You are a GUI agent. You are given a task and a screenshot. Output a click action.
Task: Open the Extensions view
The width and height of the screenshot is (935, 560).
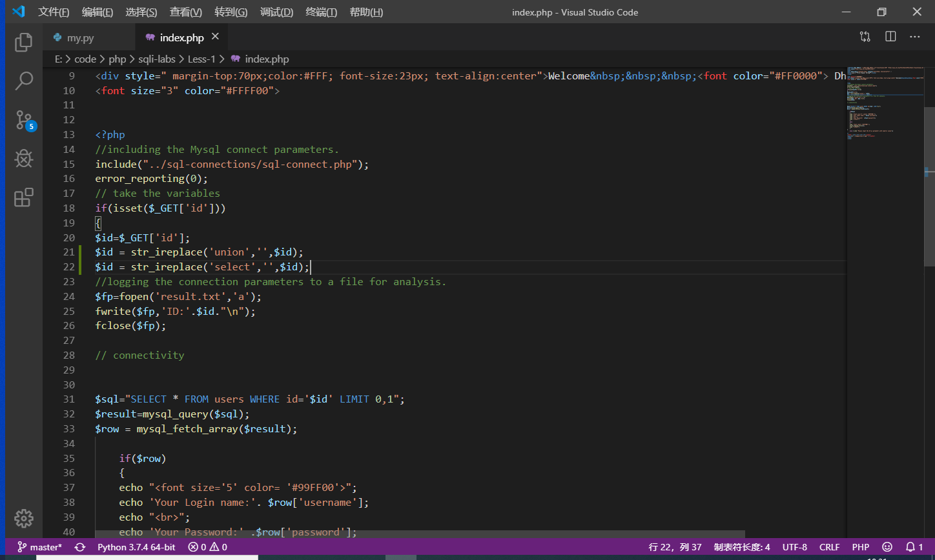pos(24,197)
